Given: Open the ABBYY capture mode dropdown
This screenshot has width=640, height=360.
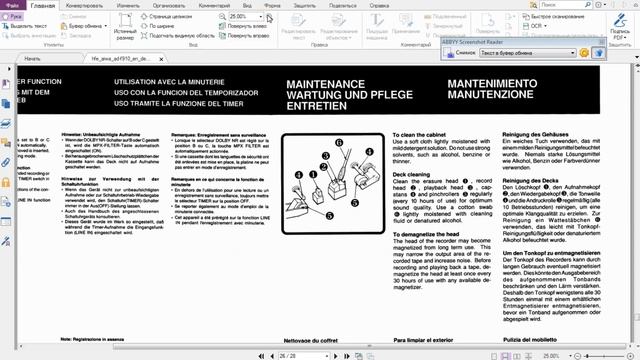Looking at the screenshot, I should [x=527, y=53].
